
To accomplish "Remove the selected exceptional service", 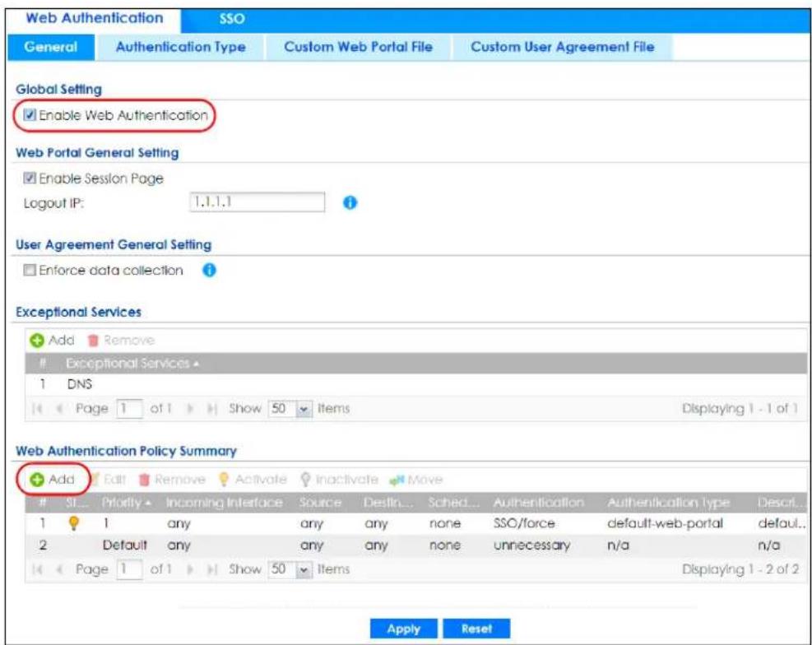I will [121, 341].
